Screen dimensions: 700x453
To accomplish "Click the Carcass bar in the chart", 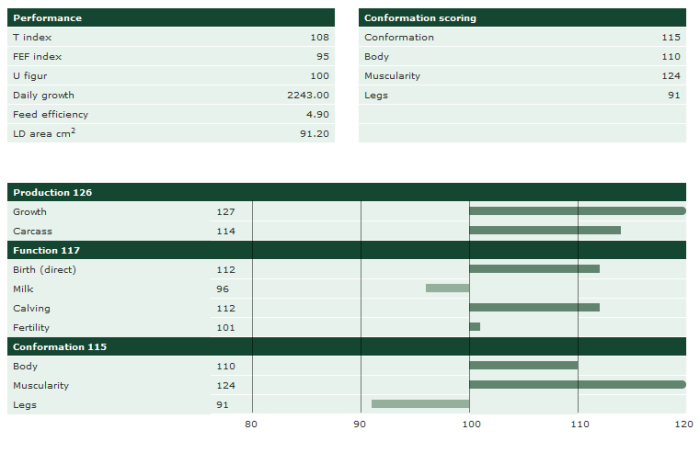I will pos(544,230).
